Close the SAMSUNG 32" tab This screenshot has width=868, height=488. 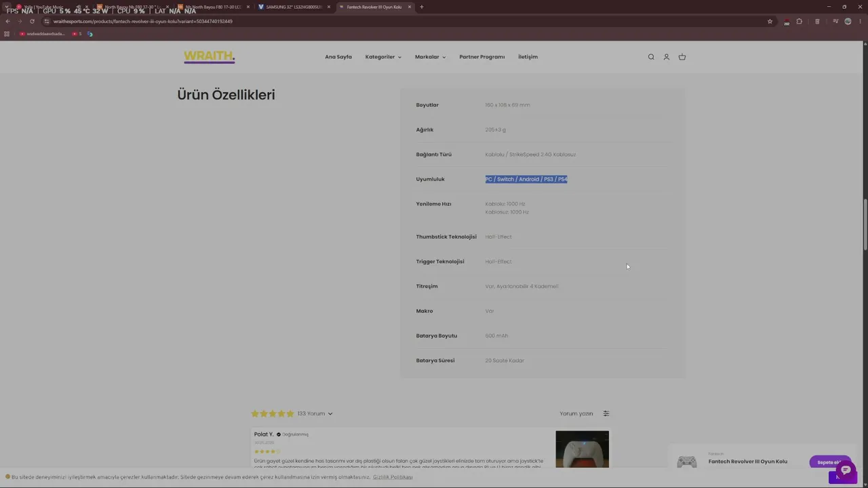[329, 7]
